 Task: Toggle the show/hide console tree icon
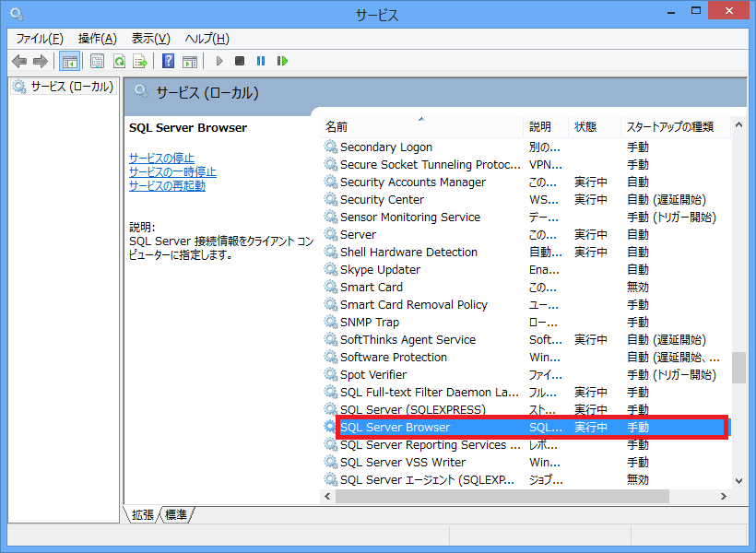tap(69, 61)
